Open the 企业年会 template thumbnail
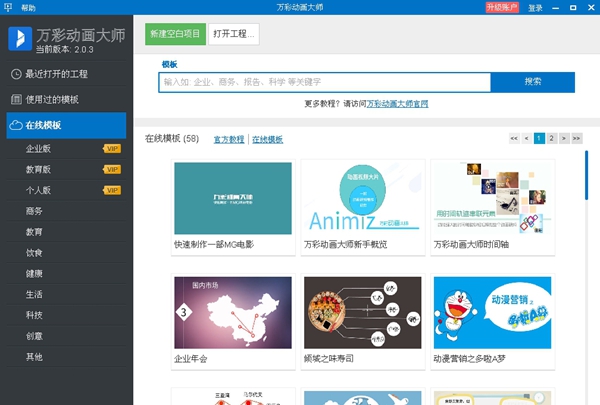600x405 pixels. point(233,312)
